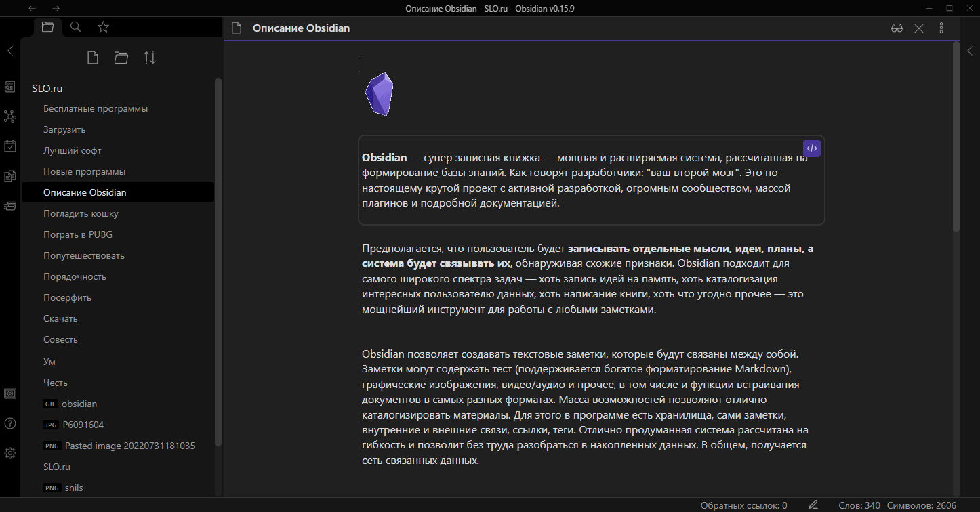Image resolution: width=980 pixels, height=512 pixels.
Task: Place cursor in paragraph starting Предполагается
Action: (x=588, y=279)
